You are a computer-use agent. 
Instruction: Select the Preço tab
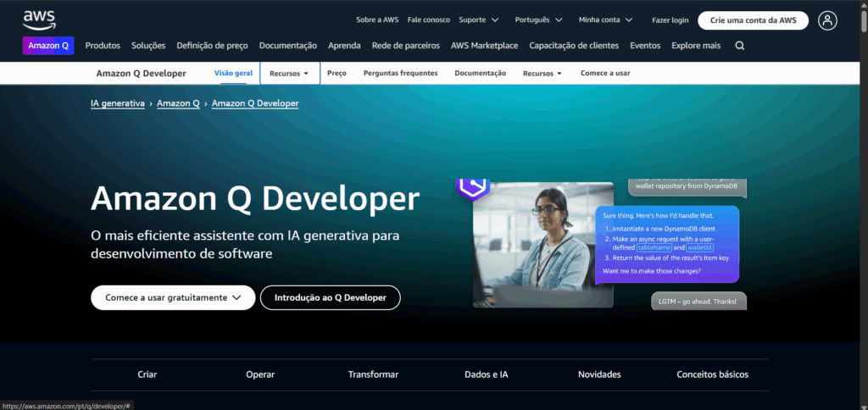pos(337,73)
